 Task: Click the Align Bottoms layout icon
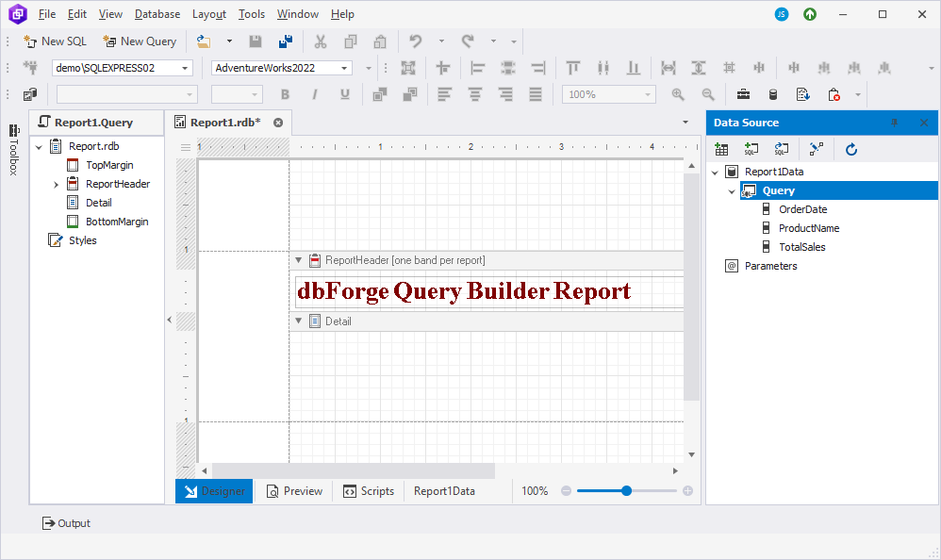pyautogui.click(x=633, y=68)
